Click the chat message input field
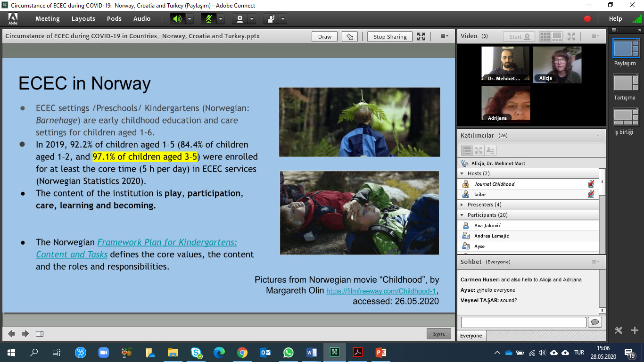This screenshot has height=362, width=644. click(x=523, y=322)
